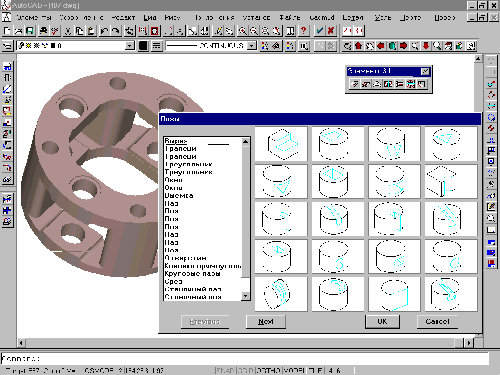Open the Редакт menu
This screenshot has width=500, height=375.
(x=123, y=17)
